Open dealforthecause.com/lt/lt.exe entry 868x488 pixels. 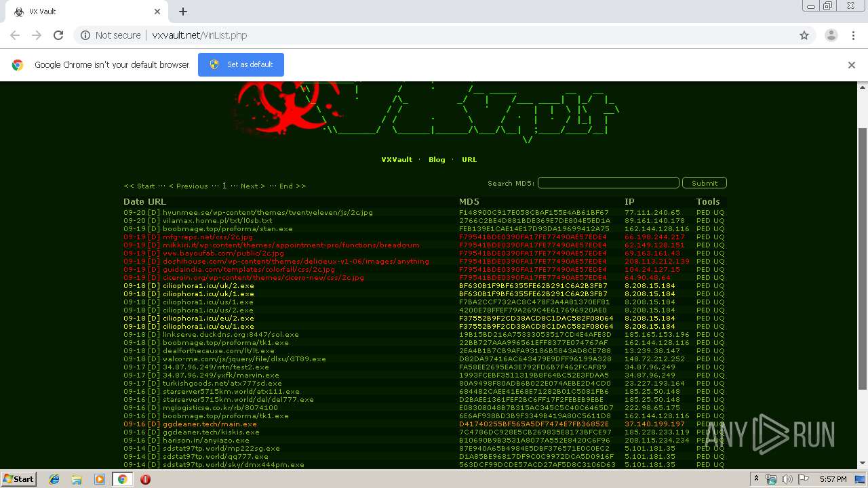click(x=218, y=351)
